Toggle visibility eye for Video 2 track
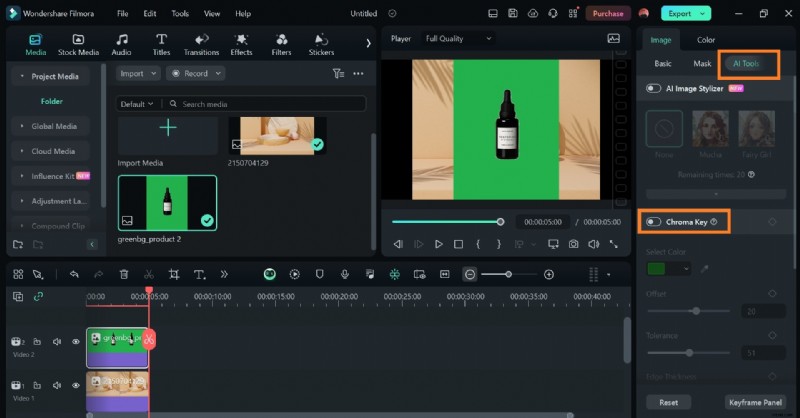The height and width of the screenshot is (418, 800). 76,341
